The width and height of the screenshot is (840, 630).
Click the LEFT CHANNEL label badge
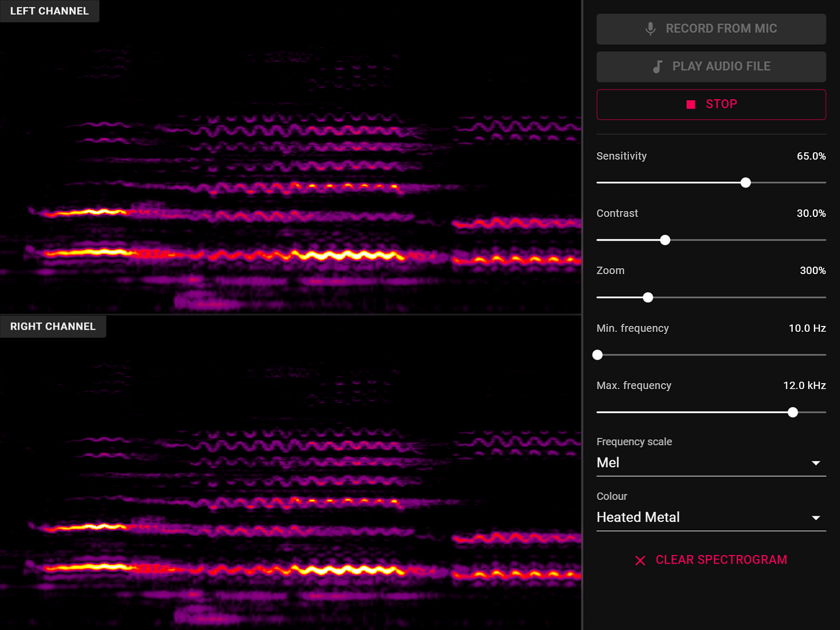(50, 10)
